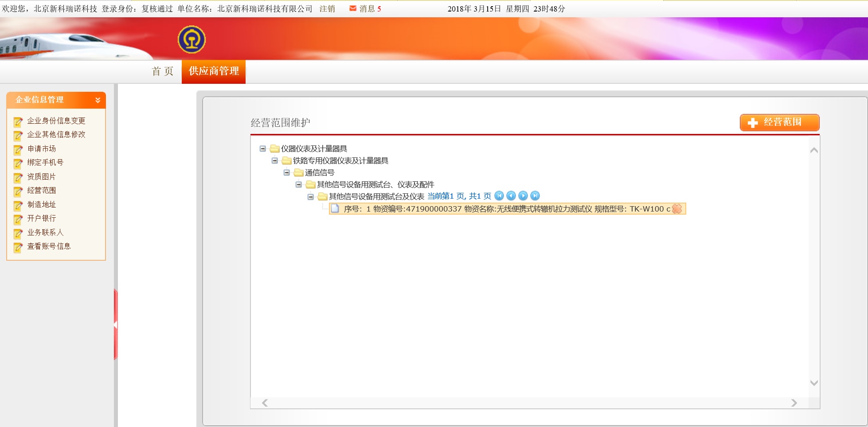Click the 经营范围 sidebar edit icon
The height and width of the screenshot is (427, 868).
click(x=18, y=191)
